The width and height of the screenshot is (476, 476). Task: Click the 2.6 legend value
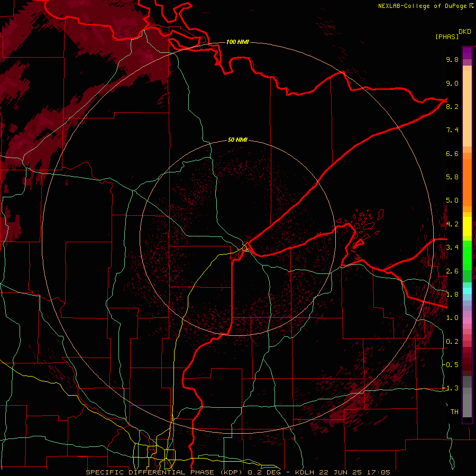click(x=452, y=271)
